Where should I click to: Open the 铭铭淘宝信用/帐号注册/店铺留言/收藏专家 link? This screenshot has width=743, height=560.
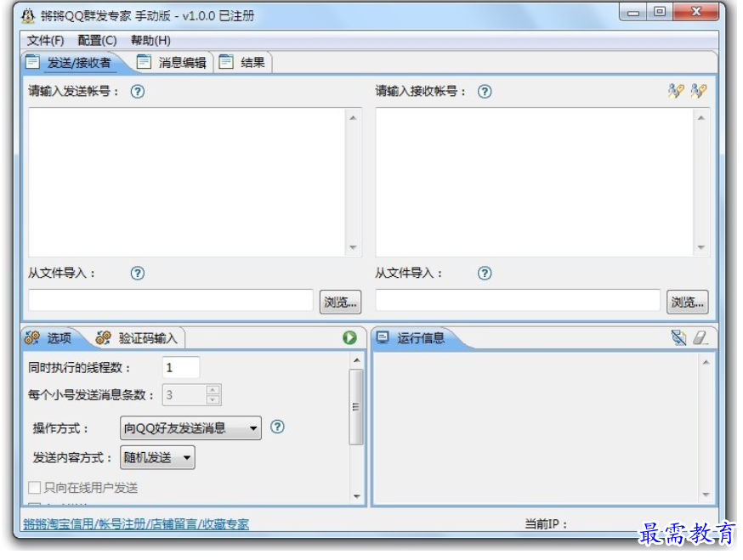tap(136, 524)
